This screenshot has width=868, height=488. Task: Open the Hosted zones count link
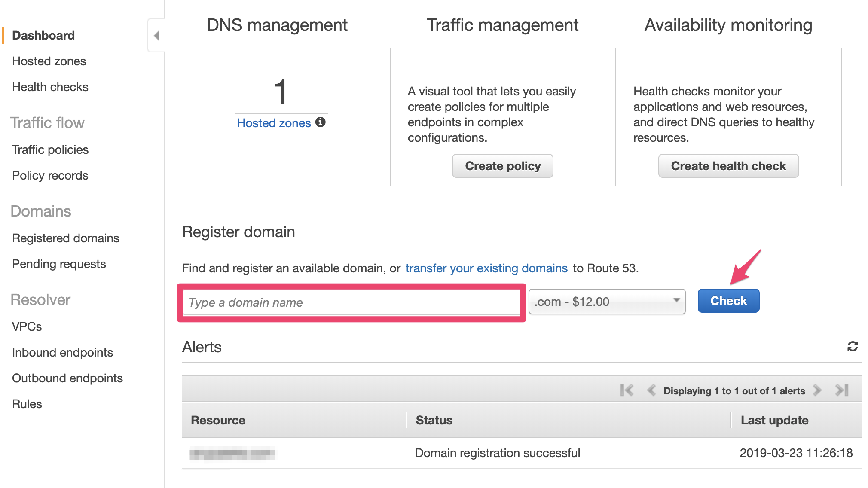pos(274,123)
